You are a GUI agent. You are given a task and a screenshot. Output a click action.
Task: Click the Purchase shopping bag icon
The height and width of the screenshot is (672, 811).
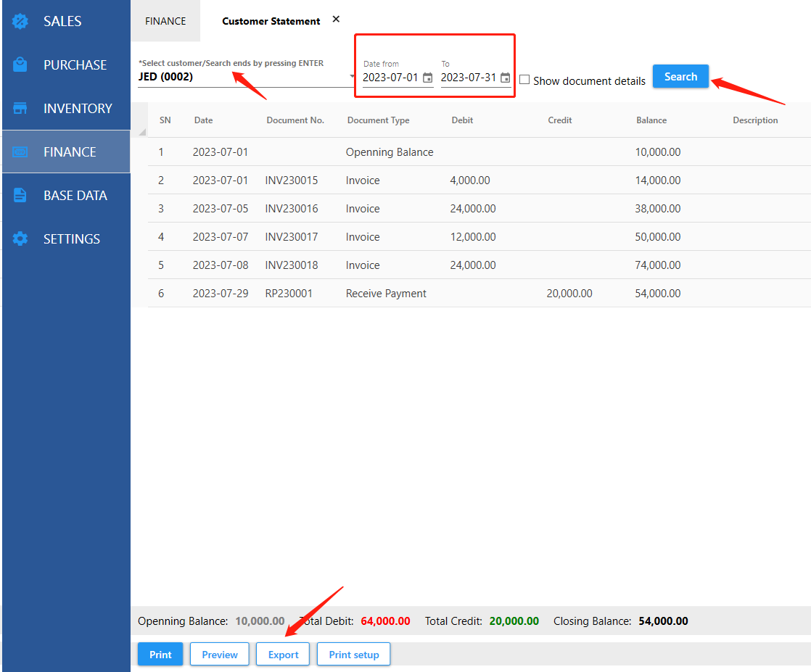(x=20, y=65)
